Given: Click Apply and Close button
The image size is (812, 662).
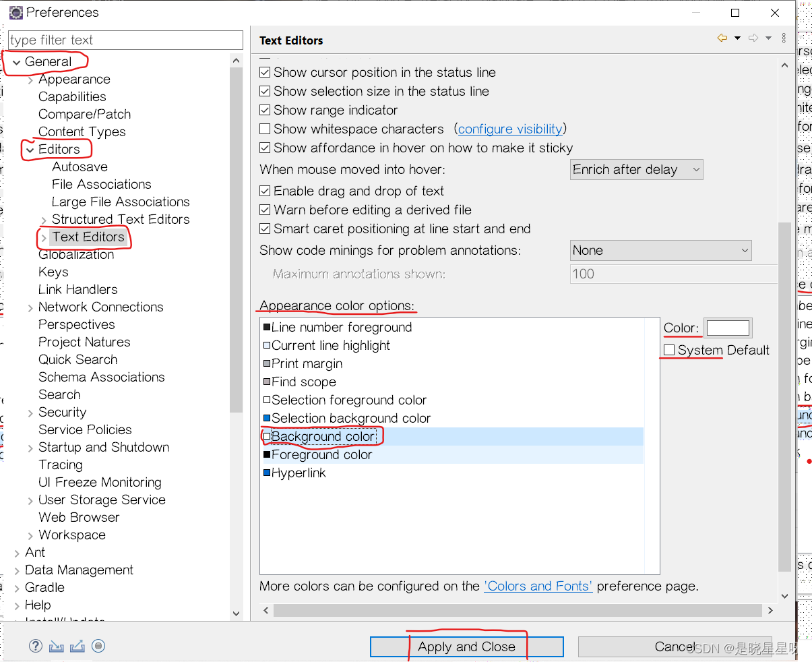Looking at the screenshot, I should click(x=467, y=646).
